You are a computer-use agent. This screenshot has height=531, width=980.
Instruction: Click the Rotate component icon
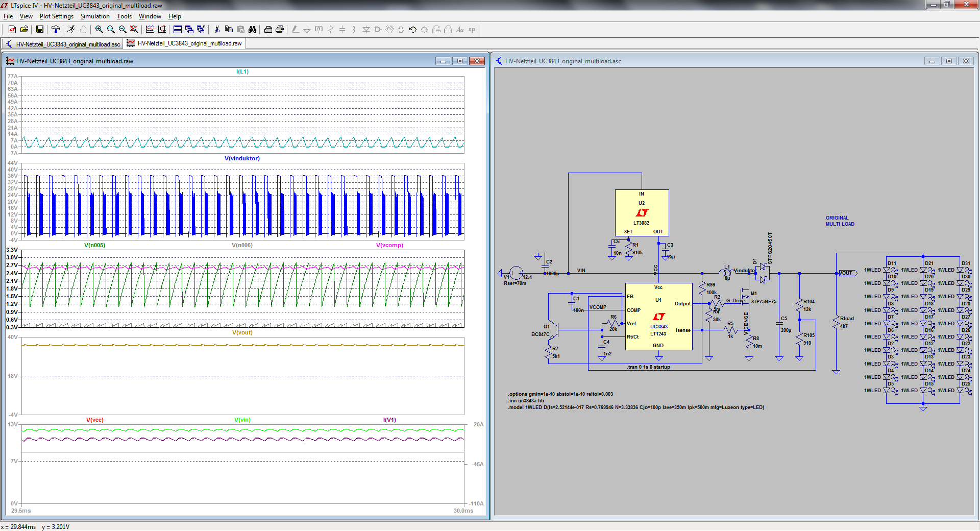point(436,30)
